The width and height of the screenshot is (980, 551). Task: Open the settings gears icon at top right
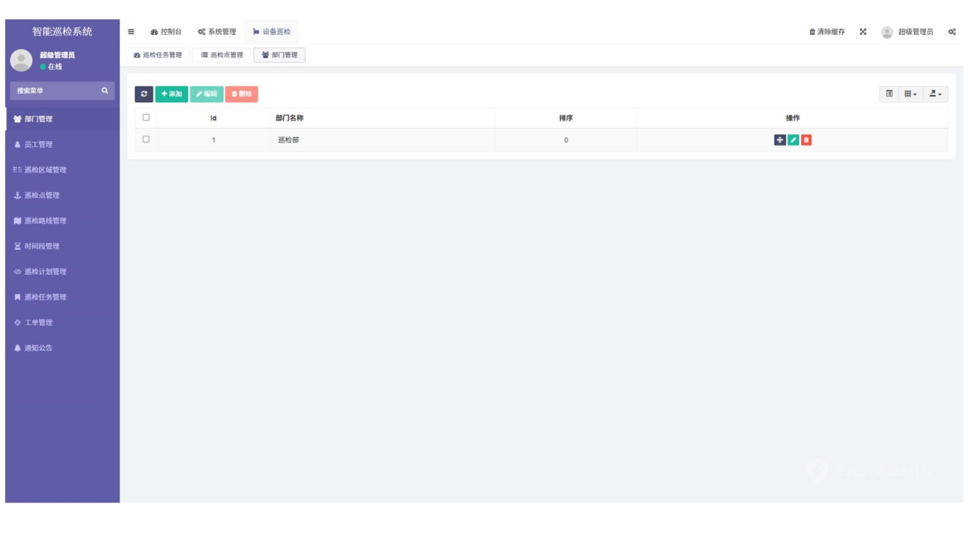point(952,32)
